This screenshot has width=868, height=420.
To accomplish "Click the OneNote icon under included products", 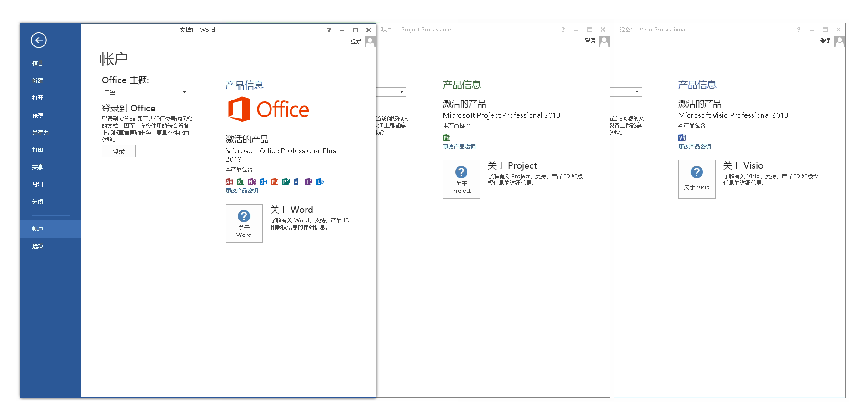I will click(252, 182).
